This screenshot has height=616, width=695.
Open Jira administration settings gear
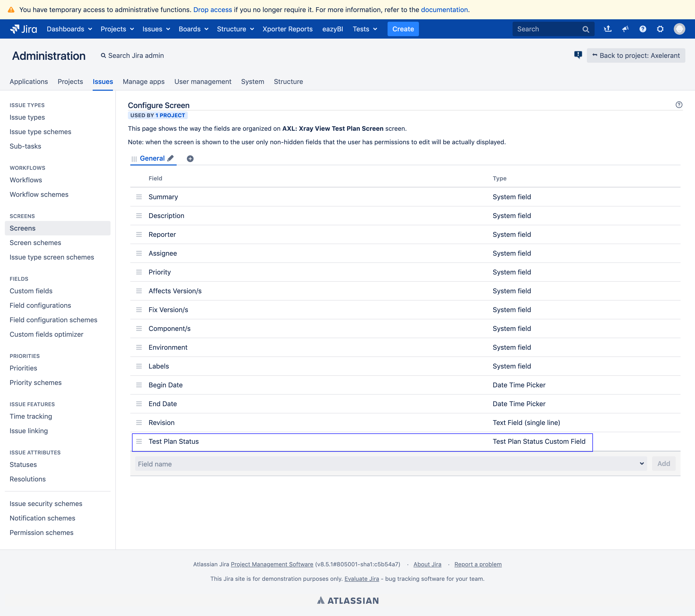[x=660, y=29]
